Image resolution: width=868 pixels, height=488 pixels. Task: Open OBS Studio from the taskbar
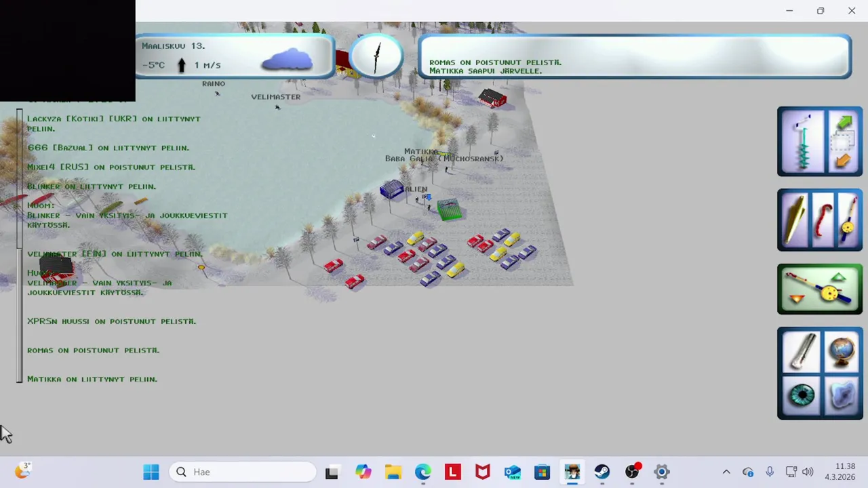point(632,472)
